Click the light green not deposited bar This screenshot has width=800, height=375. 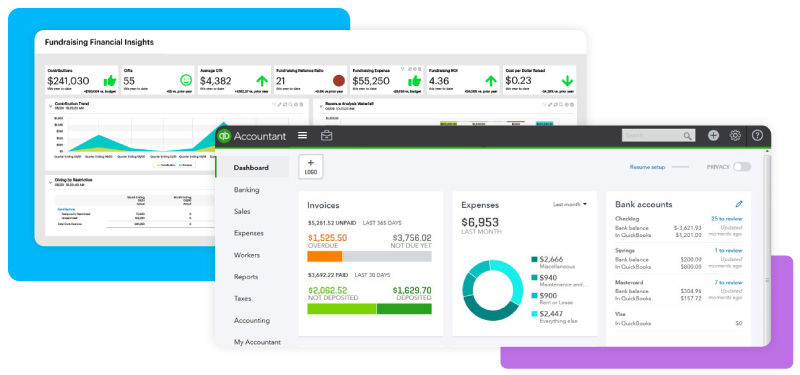[341, 309]
